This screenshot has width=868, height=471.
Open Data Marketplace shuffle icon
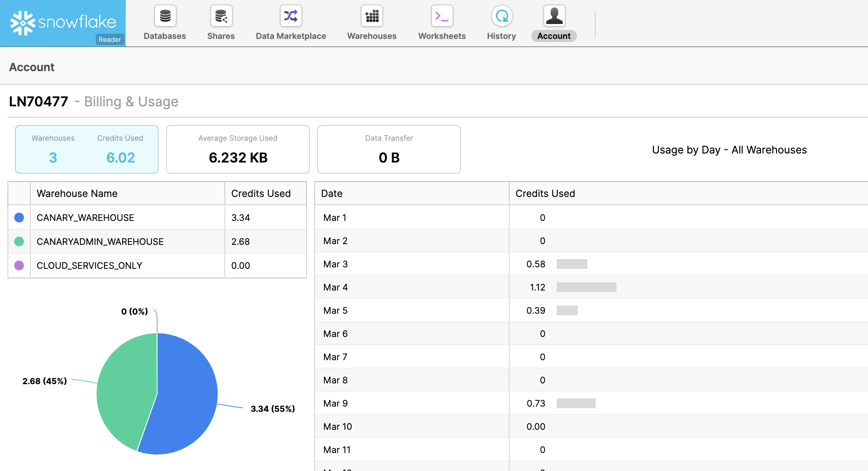pos(291,16)
